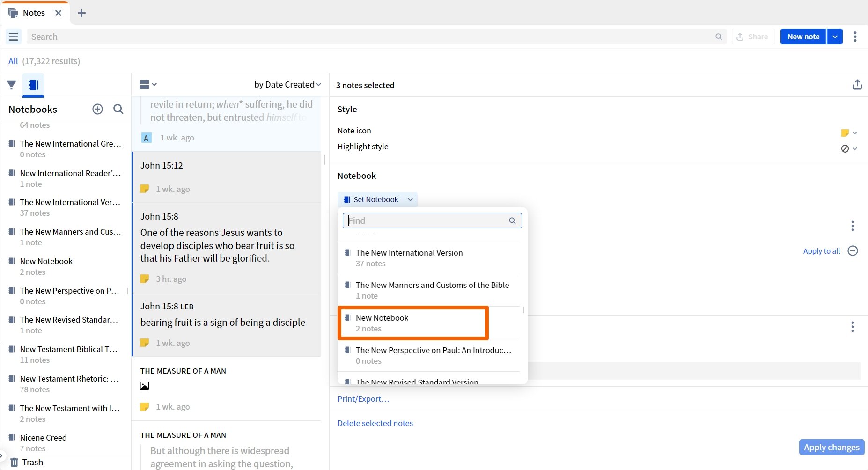Expand the collapsed sidebar arrow at bottom left
Image resolution: width=868 pixels, height=470 pixels.
coord(1,455)
